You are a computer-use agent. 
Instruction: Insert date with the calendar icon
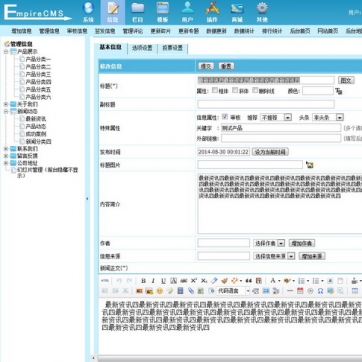(x=300, y=291)
